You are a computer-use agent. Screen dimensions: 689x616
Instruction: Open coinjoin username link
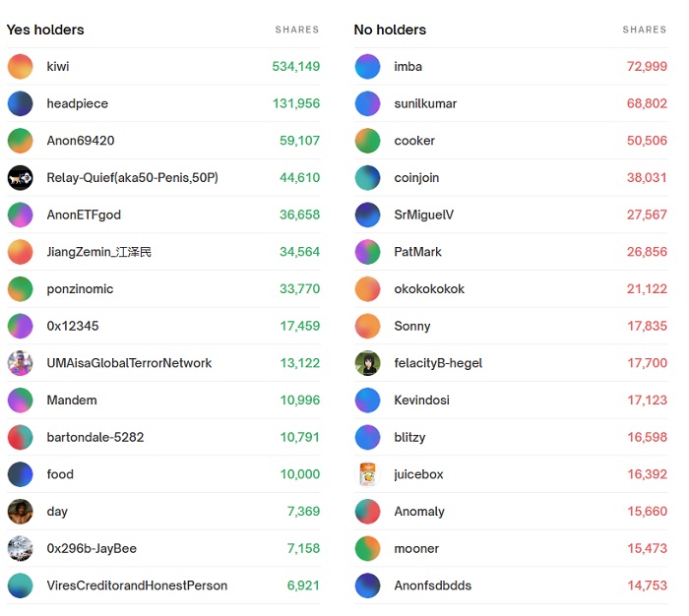[x=416, y=178]
